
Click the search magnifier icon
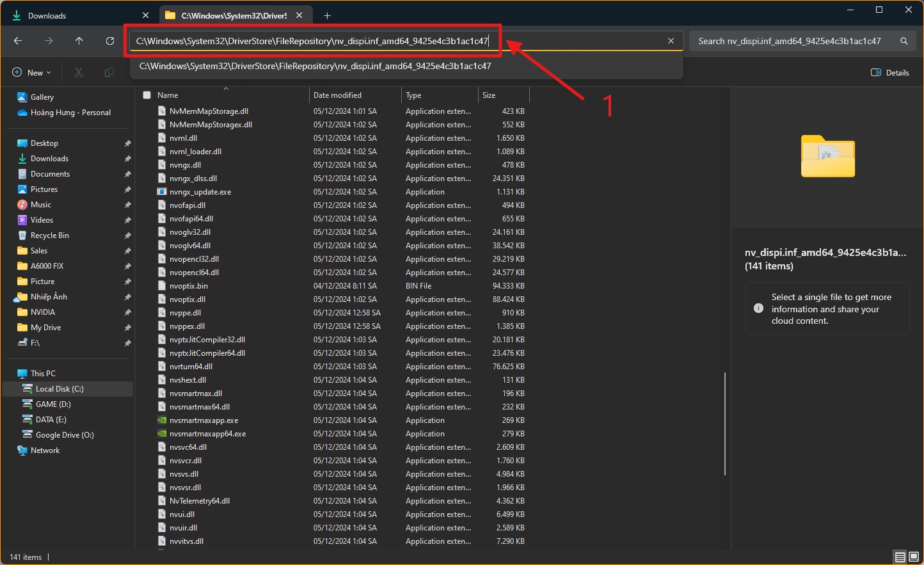(904, 41)
